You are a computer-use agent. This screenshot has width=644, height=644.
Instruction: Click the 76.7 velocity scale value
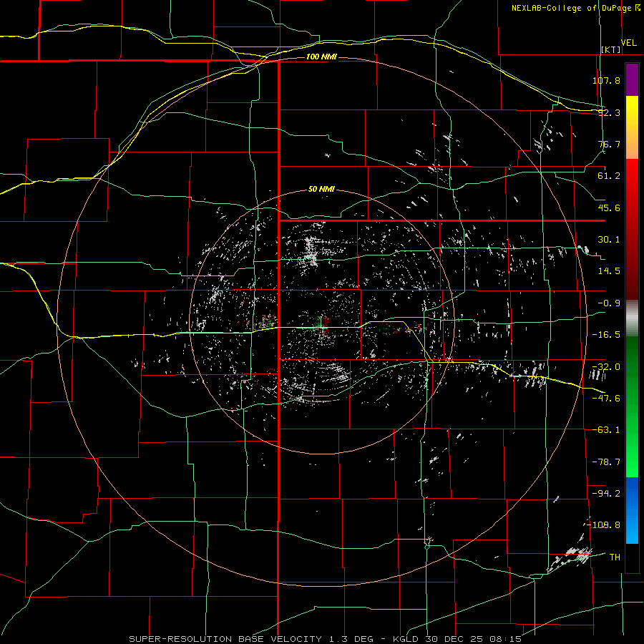click(x=609, y=144)
